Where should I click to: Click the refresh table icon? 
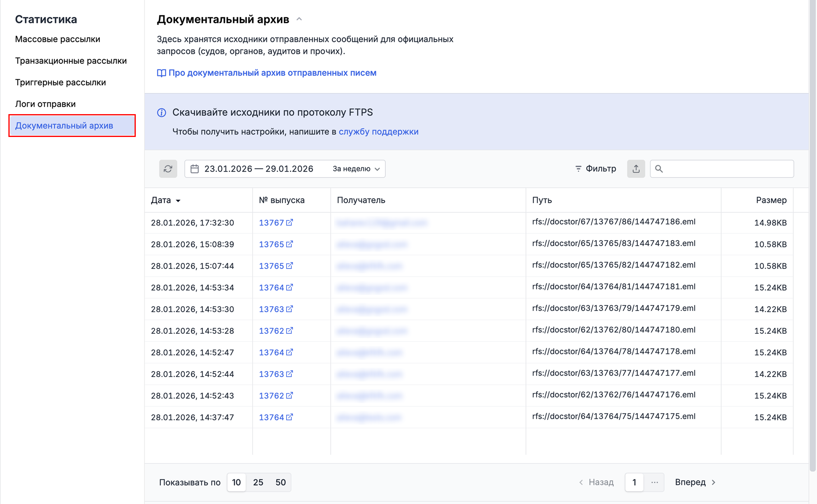pos(168,169)
